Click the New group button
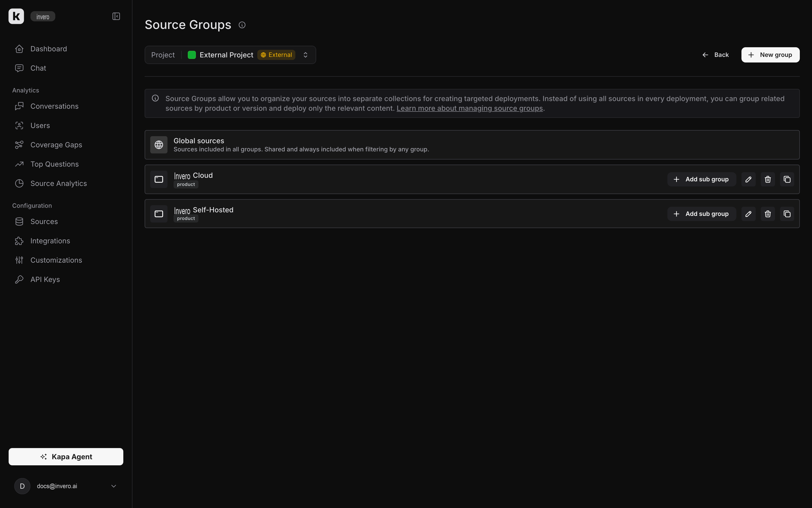Viewport: 812px width, 508px height. tap(770, 55)
